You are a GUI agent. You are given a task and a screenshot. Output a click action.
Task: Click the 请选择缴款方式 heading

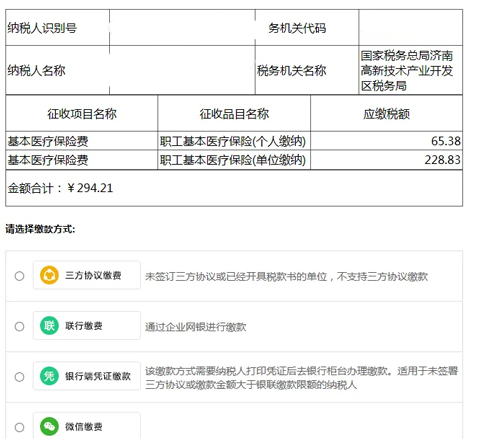coord(40,229)
